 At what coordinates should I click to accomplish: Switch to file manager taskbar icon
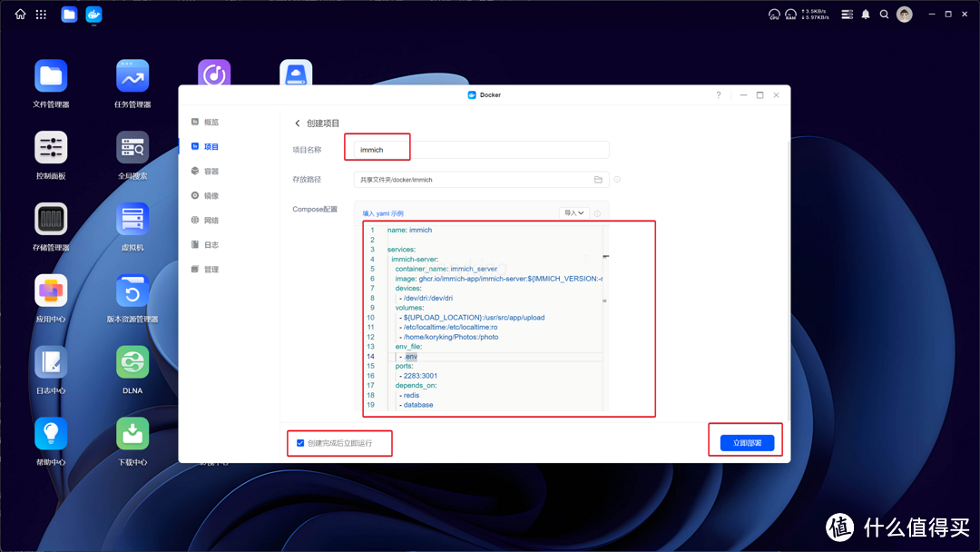[69, 14]
